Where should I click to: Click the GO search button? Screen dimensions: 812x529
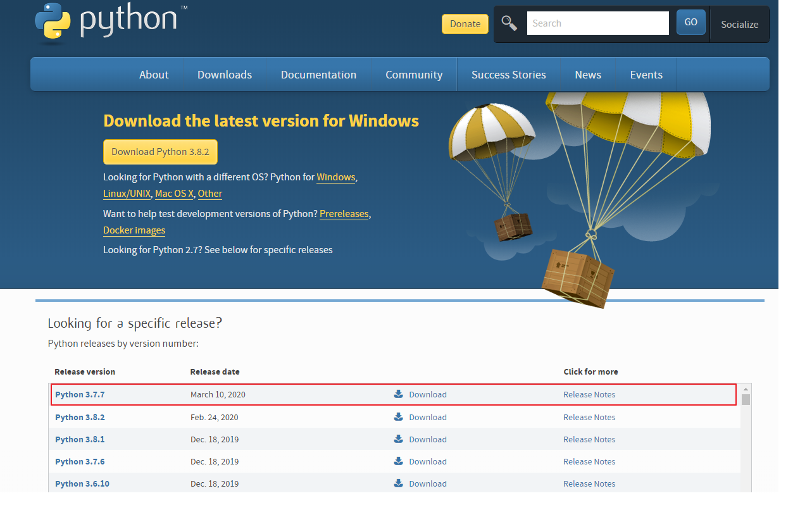pos(691,22)
